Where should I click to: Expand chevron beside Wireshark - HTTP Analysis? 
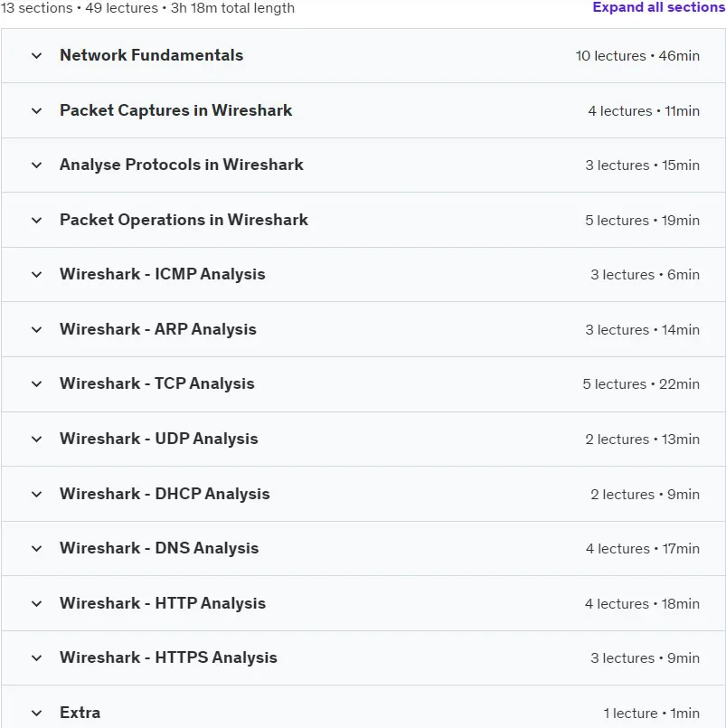coord(37,603)
